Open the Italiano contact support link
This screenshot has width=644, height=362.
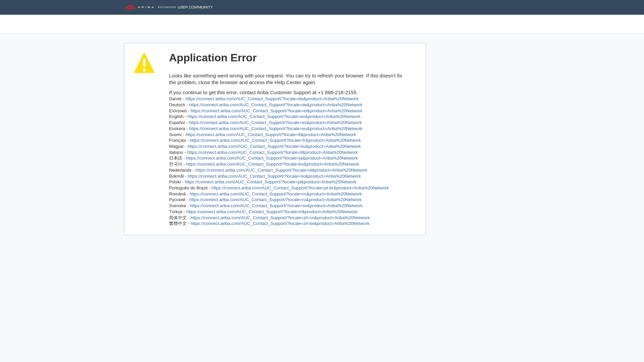(272, 153)
